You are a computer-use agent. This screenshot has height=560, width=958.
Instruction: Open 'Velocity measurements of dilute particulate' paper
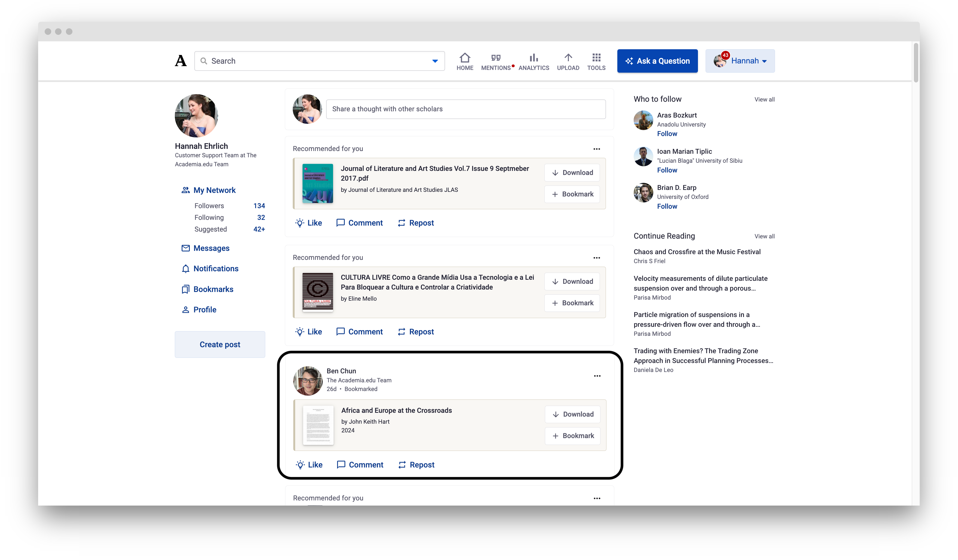coord(700,284)
